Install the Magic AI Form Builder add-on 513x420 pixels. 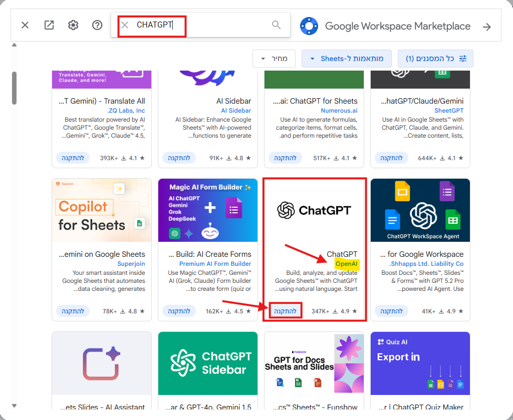pos(179,311)
